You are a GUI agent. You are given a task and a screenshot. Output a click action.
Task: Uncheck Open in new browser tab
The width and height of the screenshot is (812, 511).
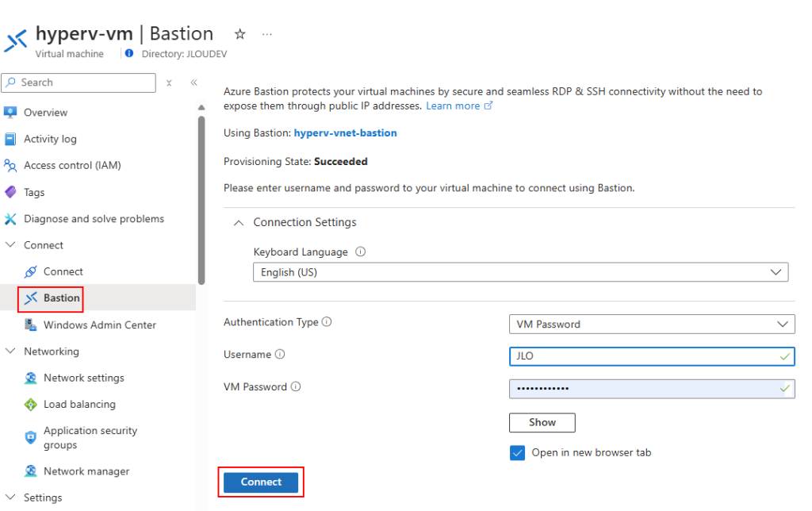[x=517, y=453]
